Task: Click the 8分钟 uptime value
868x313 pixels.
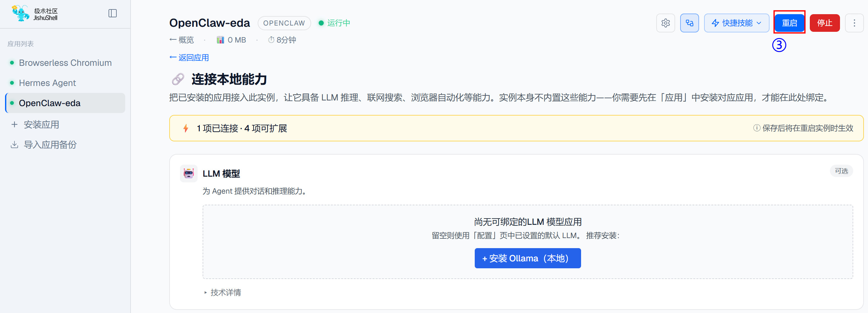Action: click(286, 40)
